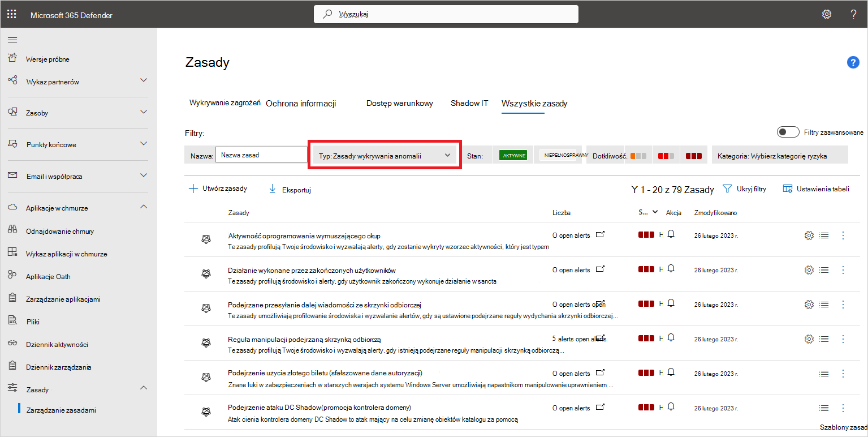
Task: Open Odnajdowanie chmury binoculars item
Action: click(x=60, y=231)
